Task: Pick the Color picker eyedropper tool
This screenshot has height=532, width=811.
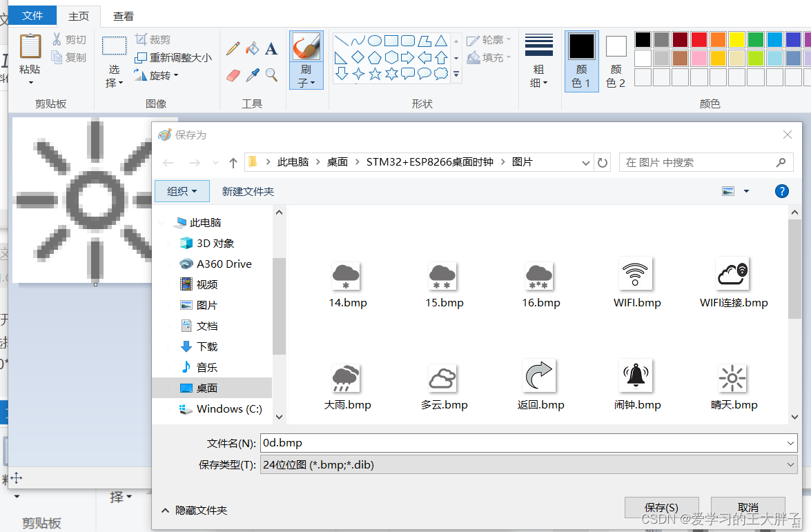Action: [253, 75]
